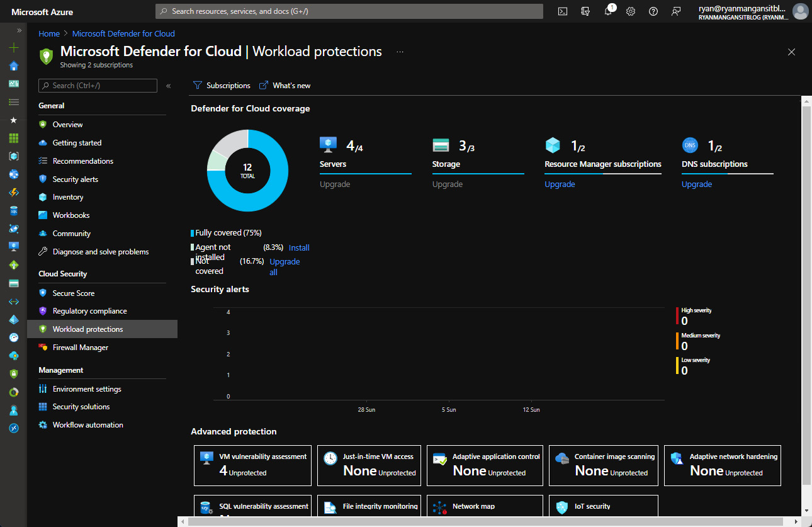Open Cost Management circle icon in rail
The image size is (812, 527).
14,392
